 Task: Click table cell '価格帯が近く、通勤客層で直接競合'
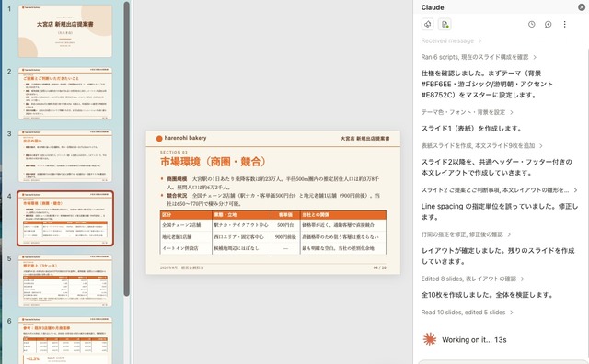[343, 225]
